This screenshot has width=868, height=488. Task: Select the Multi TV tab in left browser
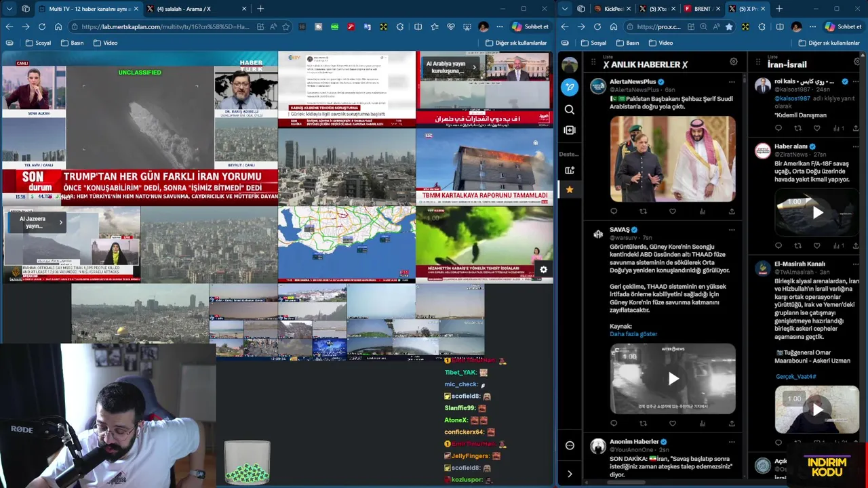(88, 9)
